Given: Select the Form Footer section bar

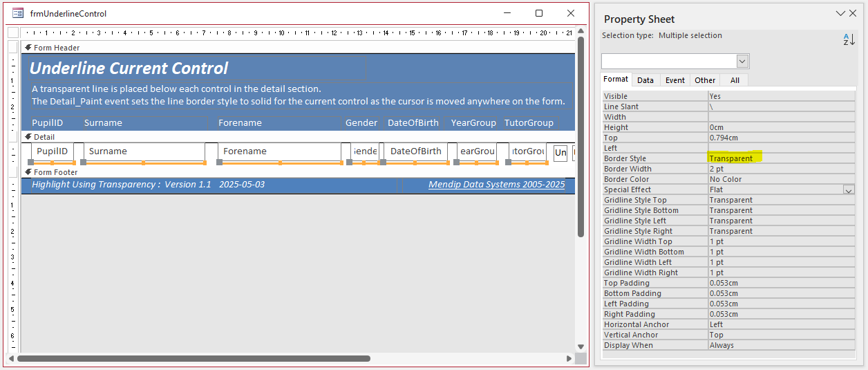Looking at the screenshot, I should pyautogui.click(x=298, y=172).
